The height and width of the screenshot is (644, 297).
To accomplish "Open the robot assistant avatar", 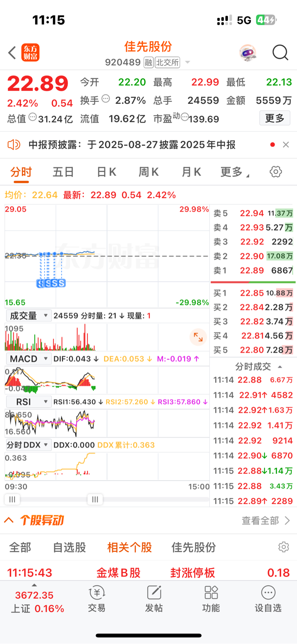I will pos(247,53).
